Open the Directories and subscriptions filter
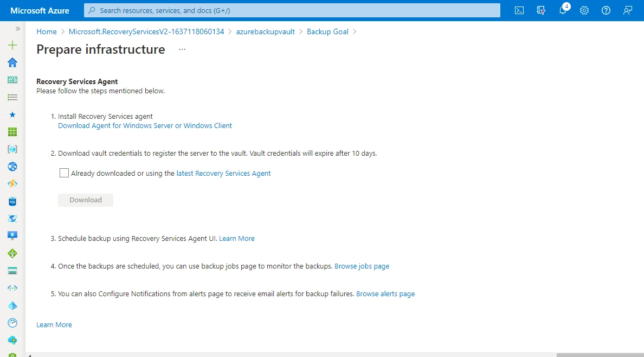The width and height of the screenshot is (644, 357). click(x=540, y=10)
